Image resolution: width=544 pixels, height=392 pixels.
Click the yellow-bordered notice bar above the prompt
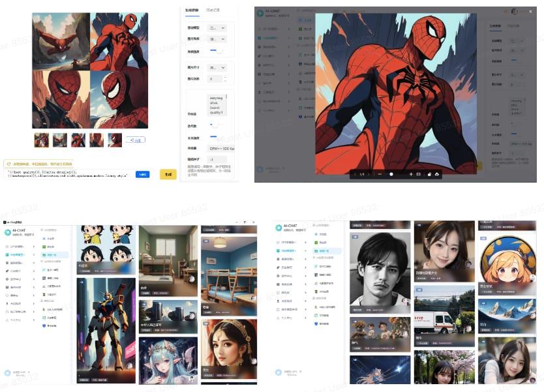click(38, 164)
